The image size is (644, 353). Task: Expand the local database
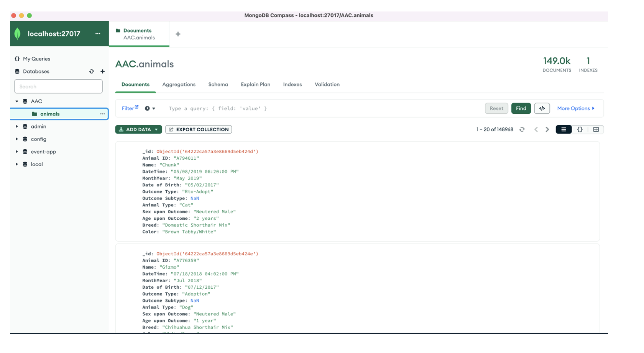17,165
